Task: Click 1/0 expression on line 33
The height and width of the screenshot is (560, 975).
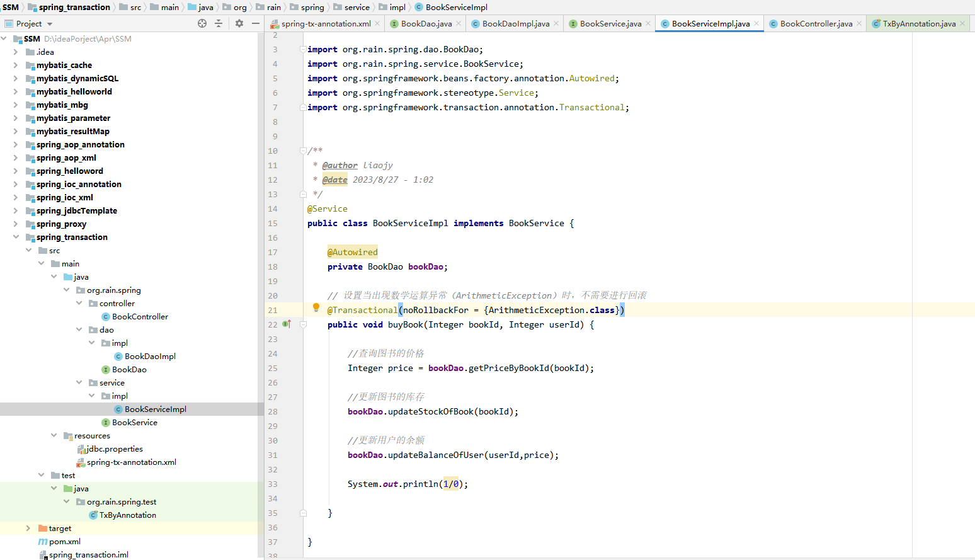Action: pos(451,484)
